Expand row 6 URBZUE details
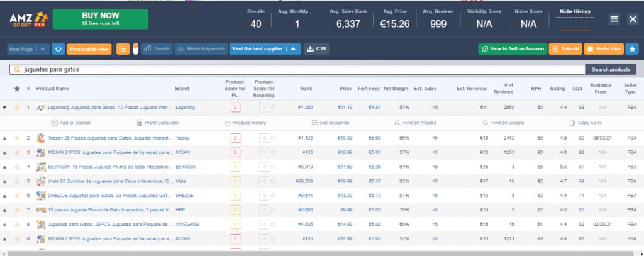 4,196
